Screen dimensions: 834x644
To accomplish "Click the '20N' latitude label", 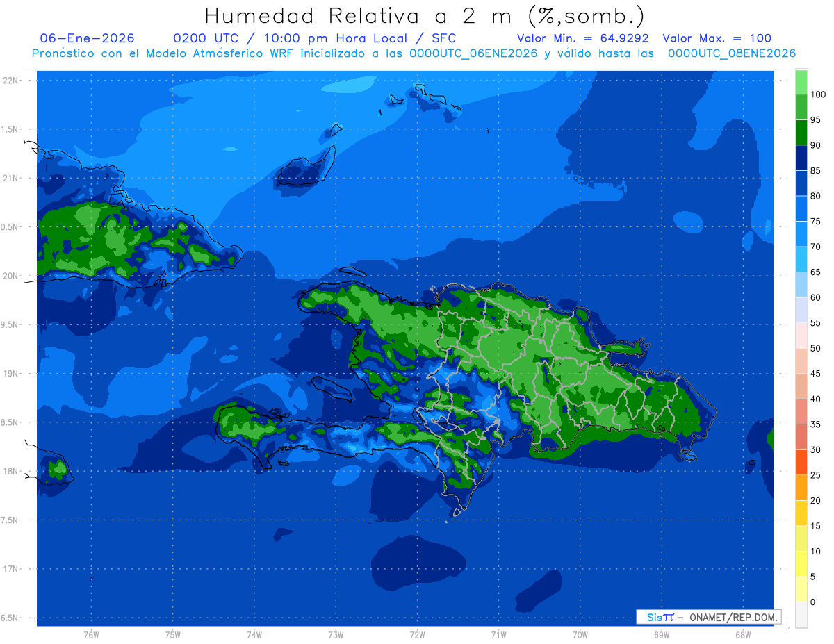I will pos(10,276).
